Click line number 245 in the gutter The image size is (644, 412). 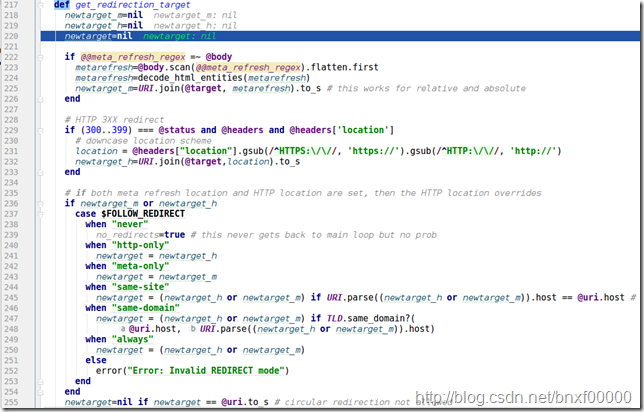[11, 298]
